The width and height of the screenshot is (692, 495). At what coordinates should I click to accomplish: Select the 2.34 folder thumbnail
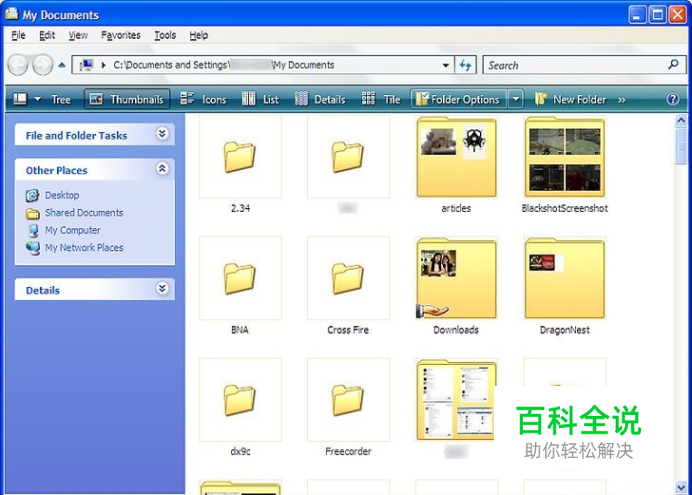click(x=240, y=157)
